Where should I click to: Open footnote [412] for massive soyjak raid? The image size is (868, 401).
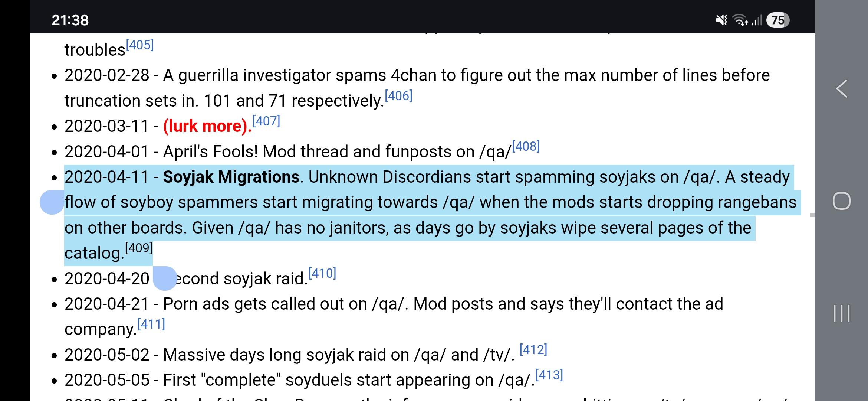[533, 350]
